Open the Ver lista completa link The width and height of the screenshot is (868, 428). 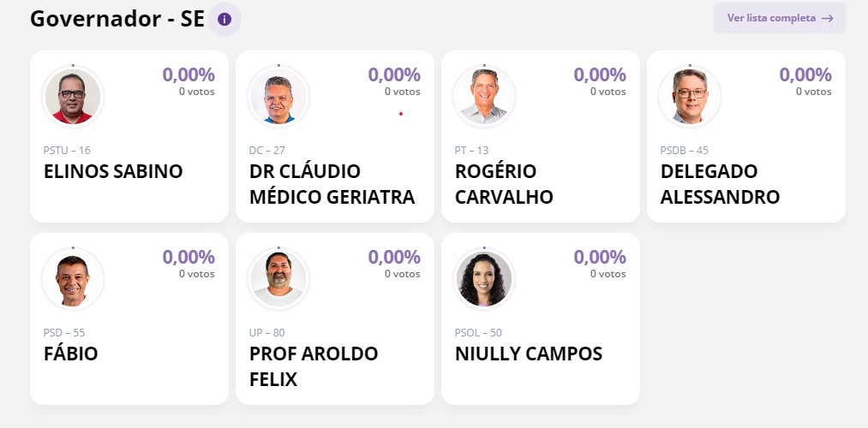click(771, 18)
